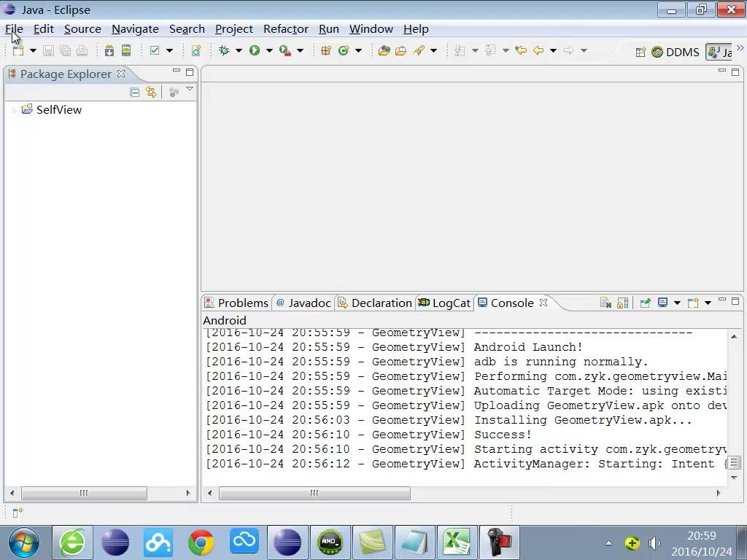Viewport: 747px width, 560px height.
Task: Open the File menu
Action: pos(15,29)
